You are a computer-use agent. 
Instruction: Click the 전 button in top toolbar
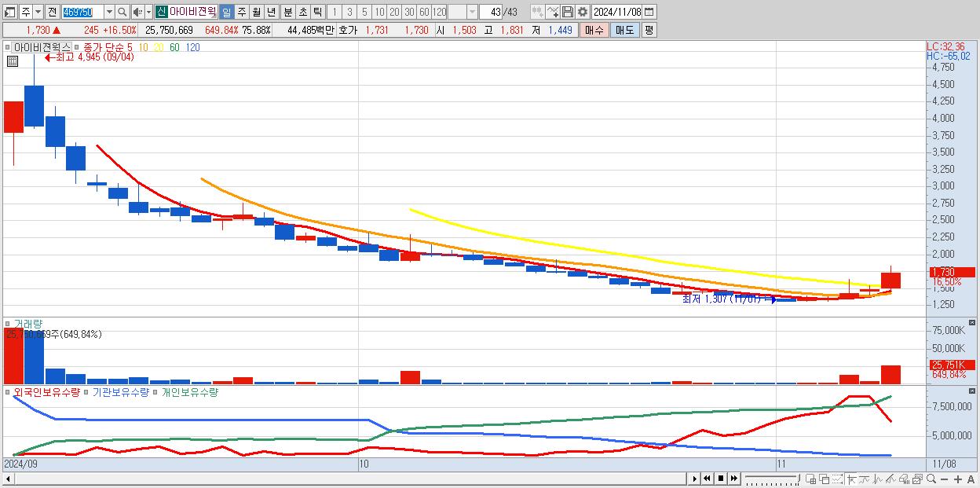[52, 12]
